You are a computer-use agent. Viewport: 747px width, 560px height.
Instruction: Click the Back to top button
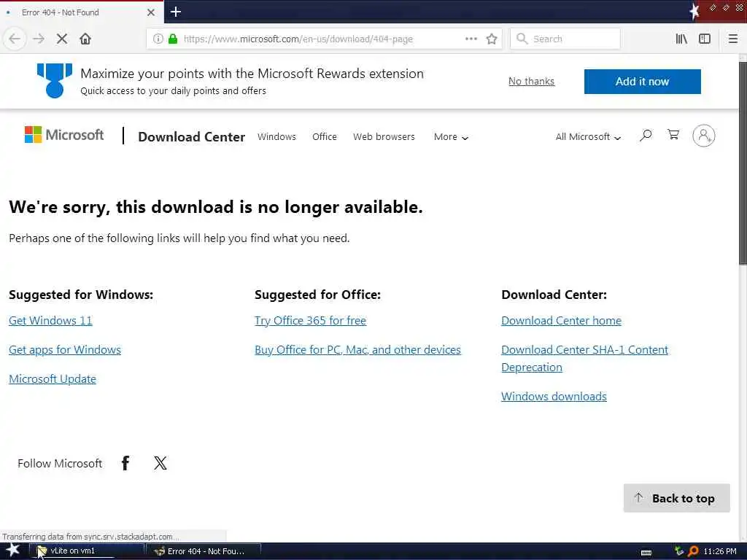676,498
